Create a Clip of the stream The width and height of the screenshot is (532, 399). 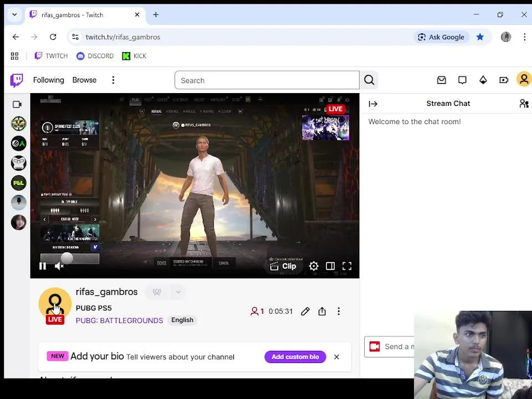pyautogui.click(x=283, y=267)
